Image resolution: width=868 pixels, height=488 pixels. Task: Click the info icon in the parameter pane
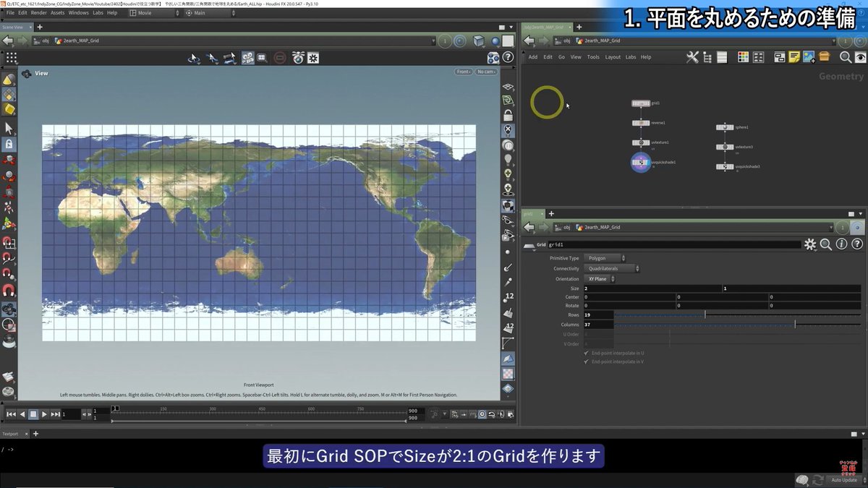click(842, 244)
